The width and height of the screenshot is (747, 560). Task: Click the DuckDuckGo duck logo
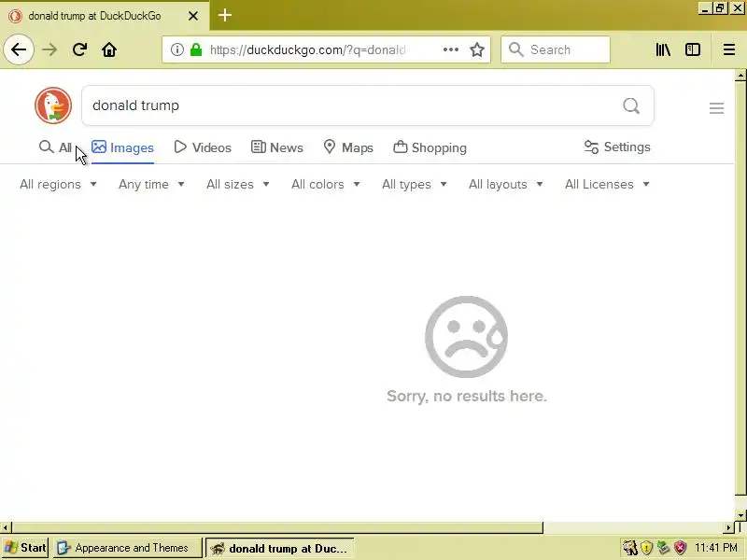click(53, 105)
